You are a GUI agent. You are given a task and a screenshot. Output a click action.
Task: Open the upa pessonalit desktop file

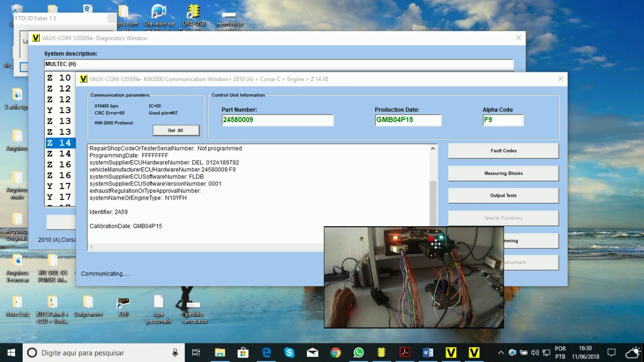158,309
